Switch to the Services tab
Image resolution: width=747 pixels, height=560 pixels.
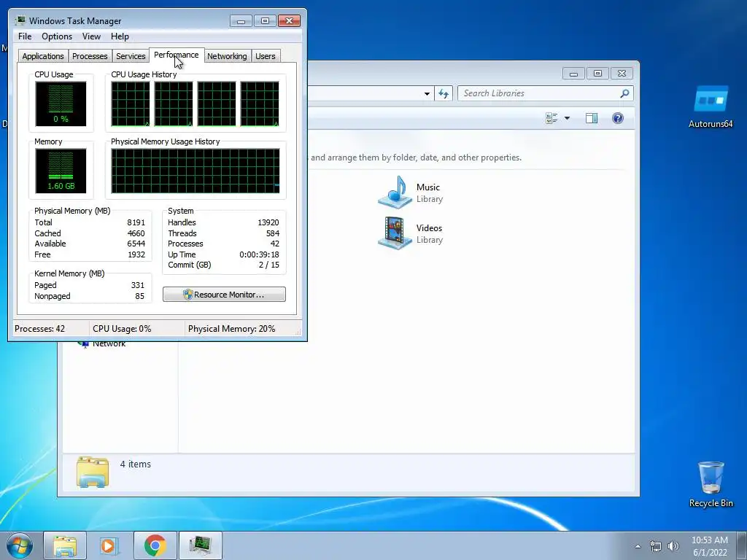pos(131,55)
